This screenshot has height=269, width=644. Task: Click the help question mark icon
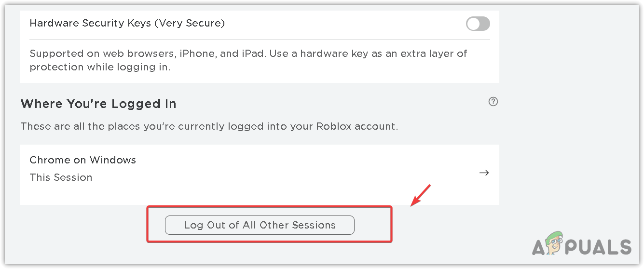(x=493, y=102)
